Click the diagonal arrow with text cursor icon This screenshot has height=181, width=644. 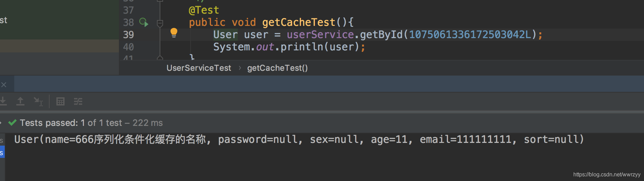click(38, 101)
